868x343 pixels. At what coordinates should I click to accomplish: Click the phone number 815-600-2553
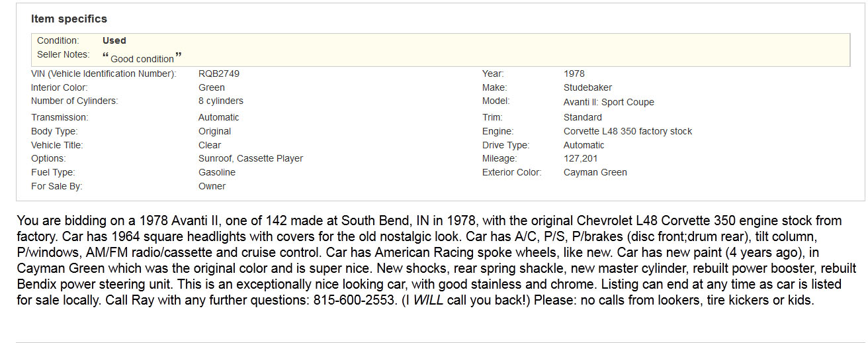(355, 299)
